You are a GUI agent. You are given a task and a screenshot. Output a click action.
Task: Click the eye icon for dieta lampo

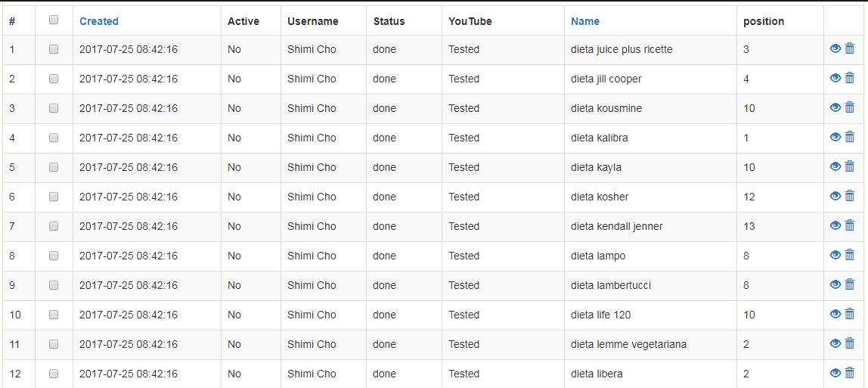835,255
